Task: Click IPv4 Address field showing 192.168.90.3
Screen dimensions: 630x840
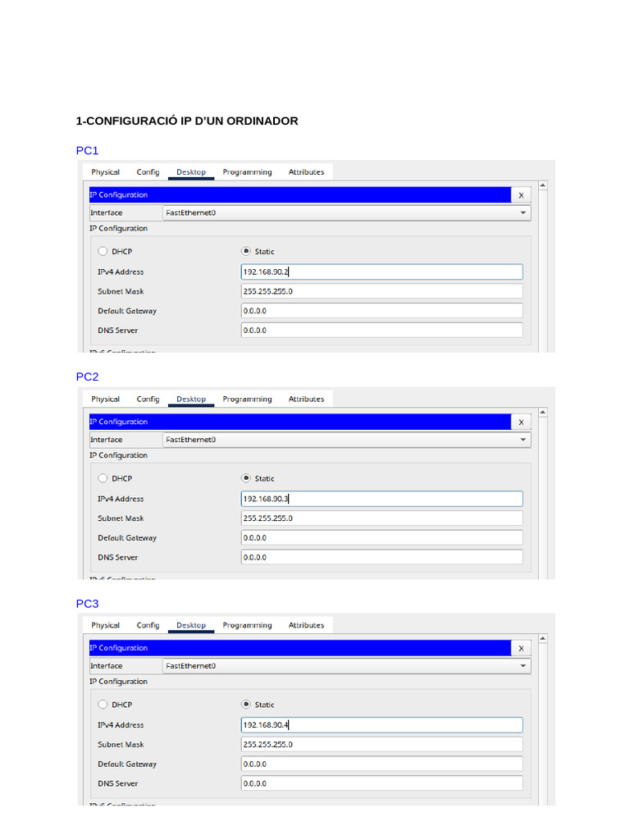Action: click(382, 499)
